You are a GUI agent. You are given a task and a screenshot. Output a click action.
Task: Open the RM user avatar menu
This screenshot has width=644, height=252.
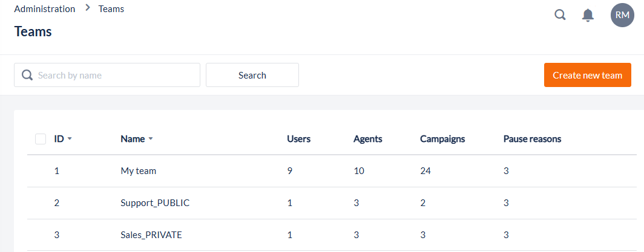pyautogui.click(x=622, y=15)
